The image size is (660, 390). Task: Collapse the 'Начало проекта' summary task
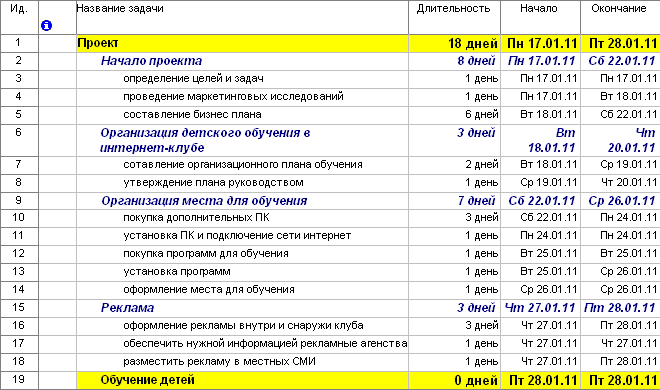152,61
